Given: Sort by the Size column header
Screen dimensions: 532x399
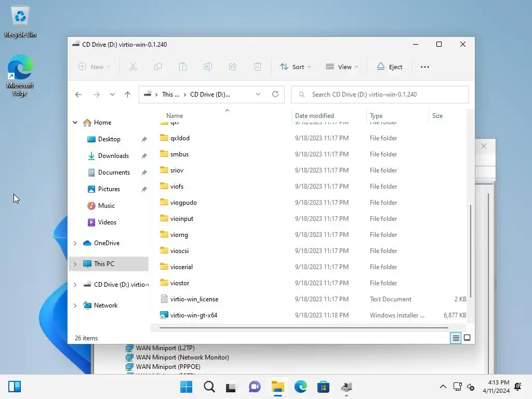Looking at the screenshot, I should click(437, 116).
